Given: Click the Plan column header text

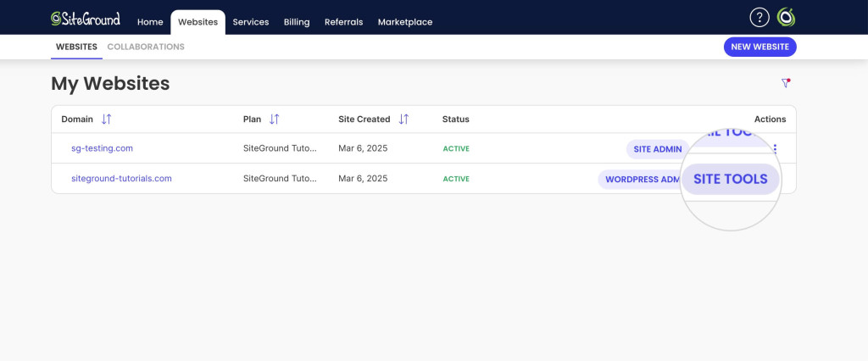Looking at the screenshot, I should [252, 119].
